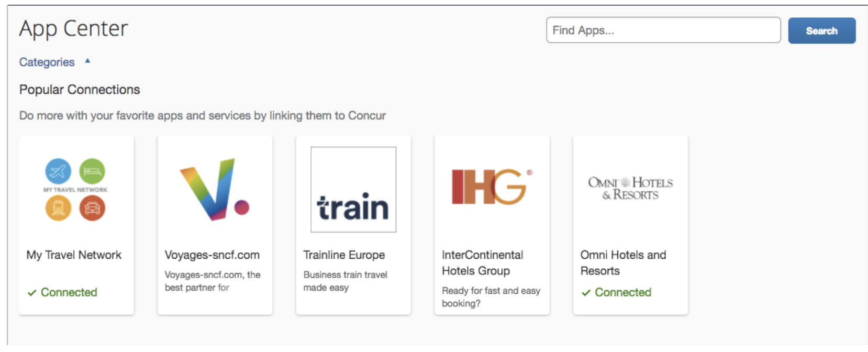Viewport: 868px width, 352px height.
Task: Collapse the Categories arrow
Action: 87,61
